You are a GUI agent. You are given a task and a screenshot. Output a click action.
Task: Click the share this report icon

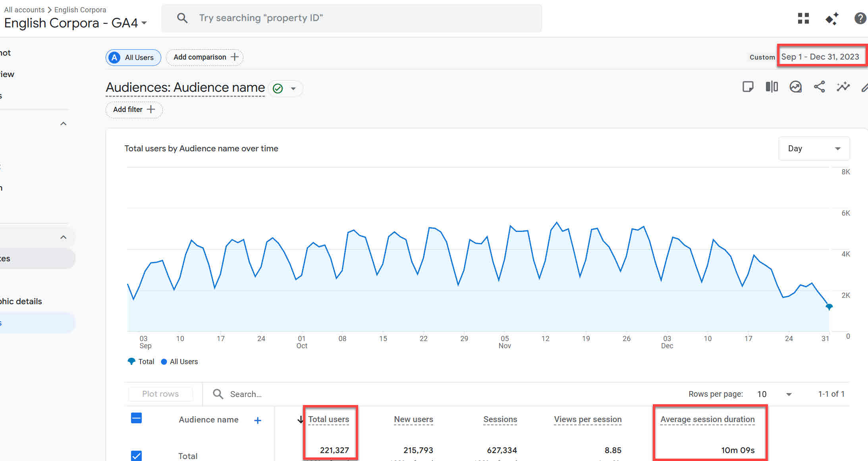819,87
